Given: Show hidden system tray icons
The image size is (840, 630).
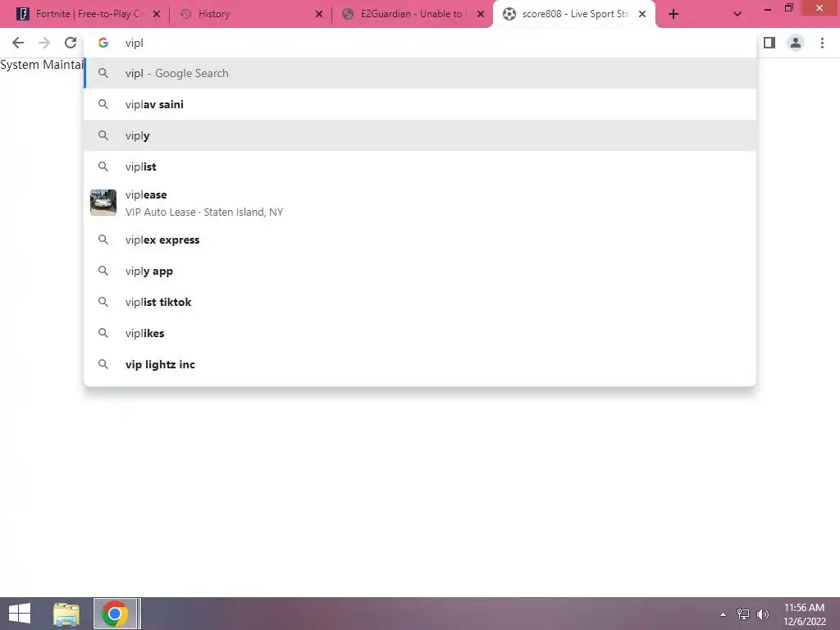Looking at the screenshot, I should [724, 614].
